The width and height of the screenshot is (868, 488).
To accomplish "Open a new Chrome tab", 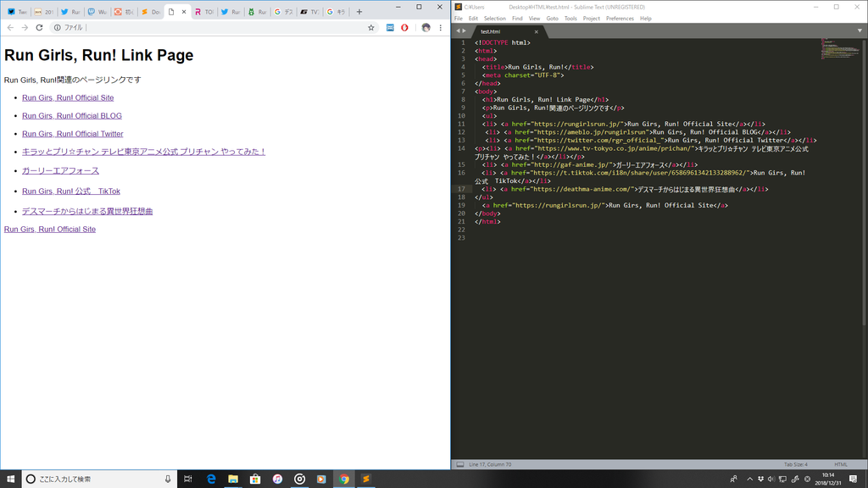I will click(x=359, y=12).
